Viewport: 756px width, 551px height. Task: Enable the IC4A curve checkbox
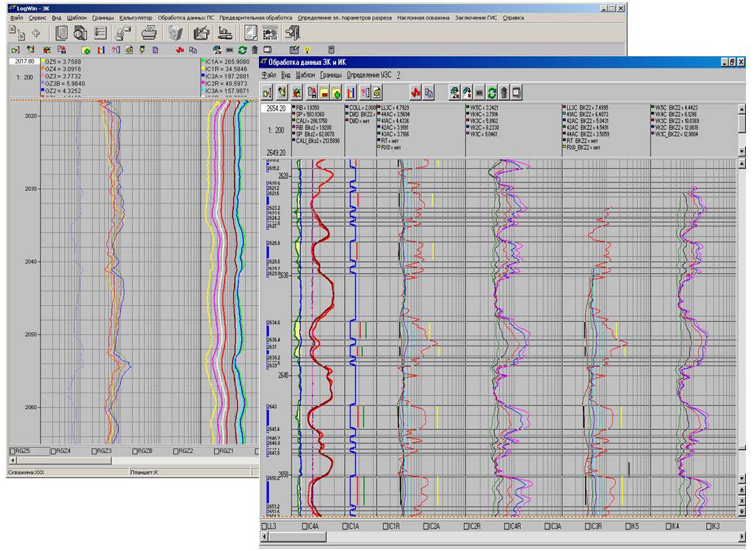(305, 526)
